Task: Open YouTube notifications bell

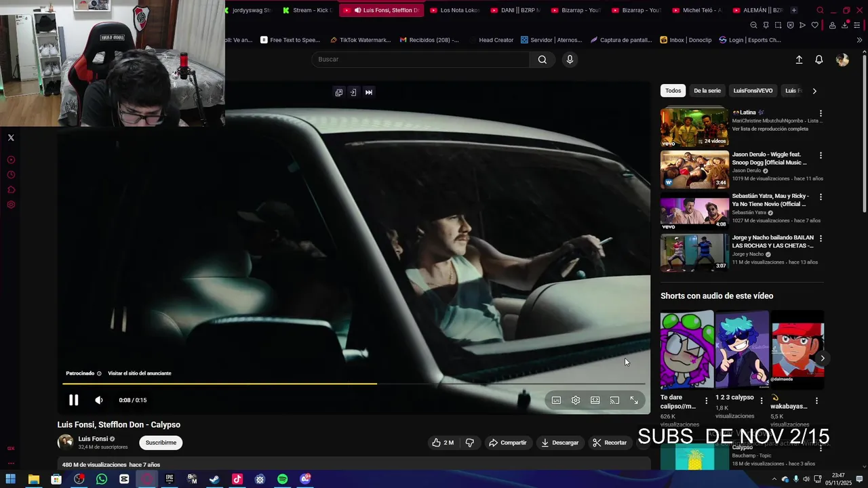Action: 819,60
